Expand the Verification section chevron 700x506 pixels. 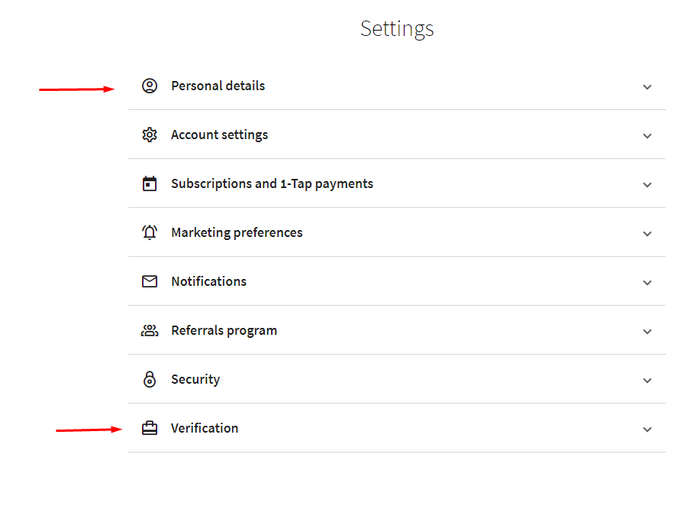647,430
